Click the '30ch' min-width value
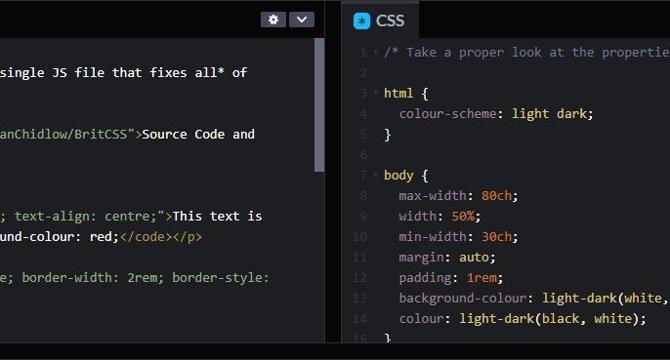Screen dimensions: 670x360 coord(497,237)
